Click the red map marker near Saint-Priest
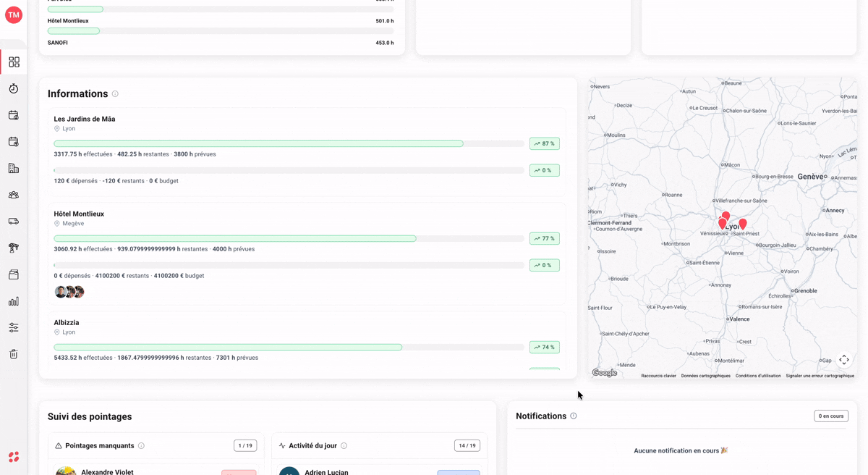This screenshot has height=475, width=868. [x=743, y=224]
